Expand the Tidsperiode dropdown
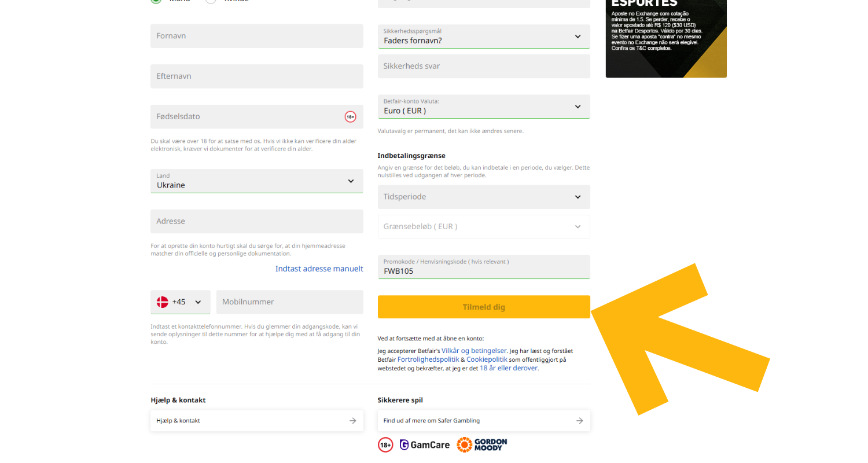 tap(484, 197)
